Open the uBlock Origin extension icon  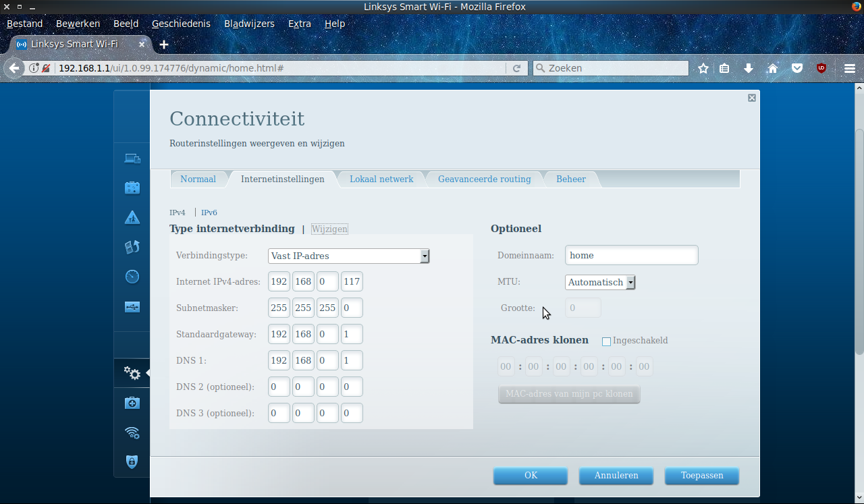(x=821, y=68)
